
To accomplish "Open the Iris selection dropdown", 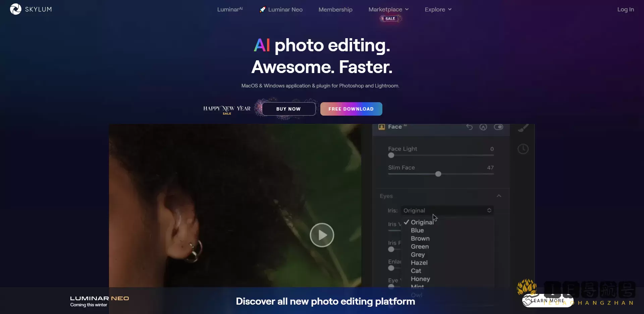I will 447,210.
